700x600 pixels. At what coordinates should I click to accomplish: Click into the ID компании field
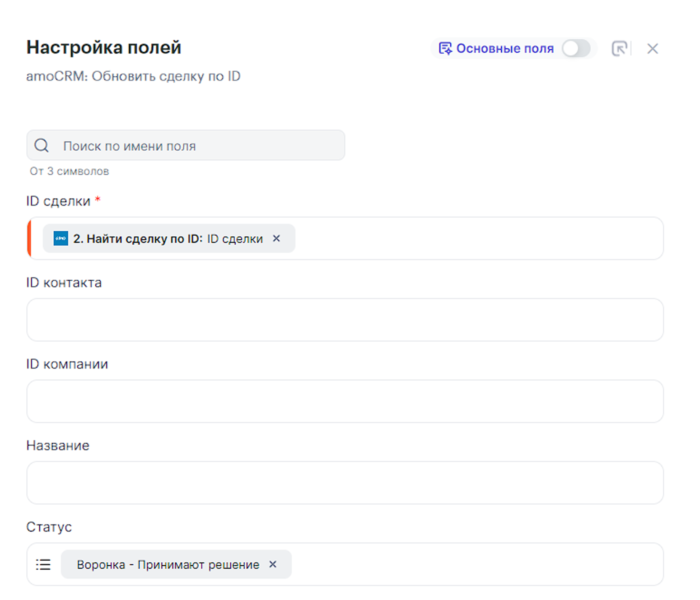tap(345, 401)
